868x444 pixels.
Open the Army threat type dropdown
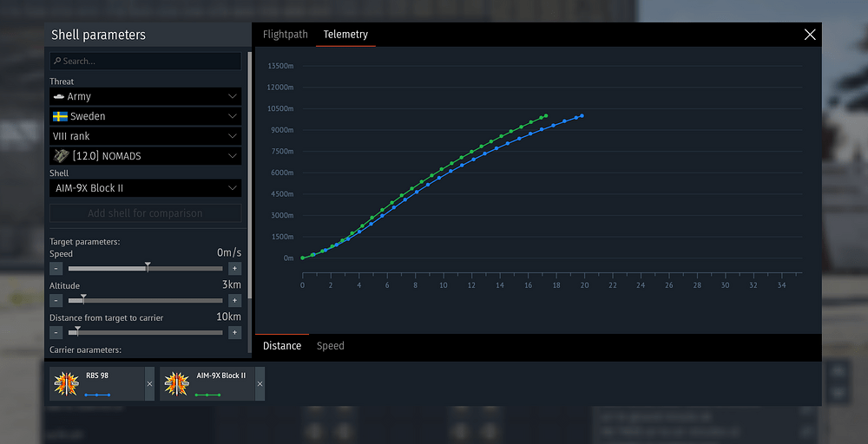[146, 96]
